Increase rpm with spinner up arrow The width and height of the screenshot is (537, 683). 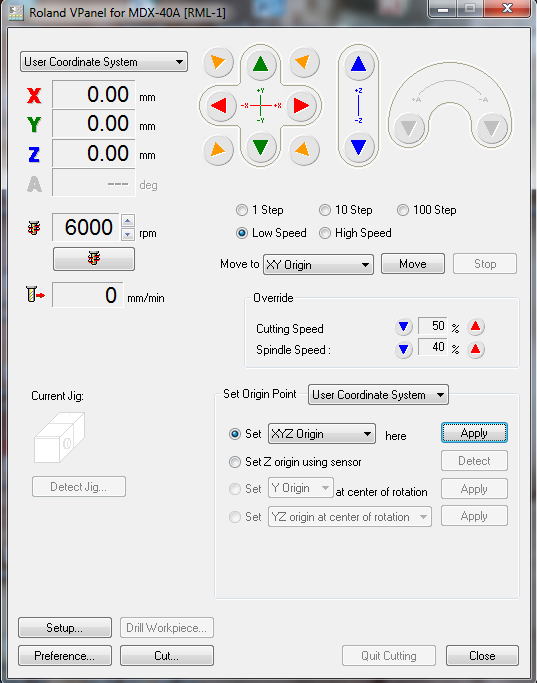(128, 221)
